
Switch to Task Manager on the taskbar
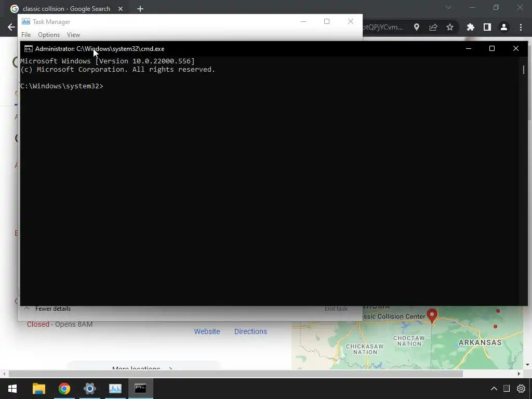(x=115, y=389)
